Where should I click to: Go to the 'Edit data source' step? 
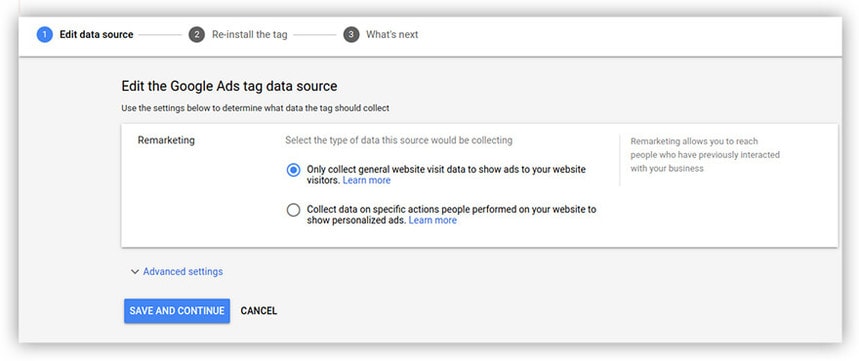(96, 35)
